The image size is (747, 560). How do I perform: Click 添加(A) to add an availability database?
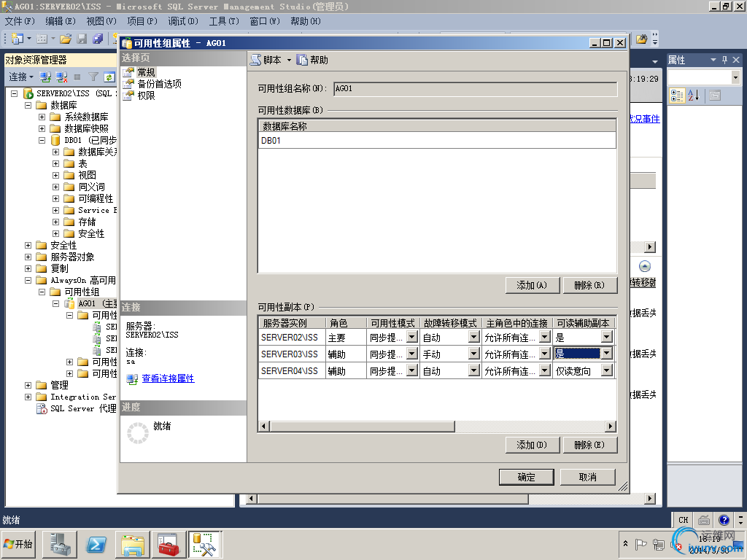[x=533, y=284]
